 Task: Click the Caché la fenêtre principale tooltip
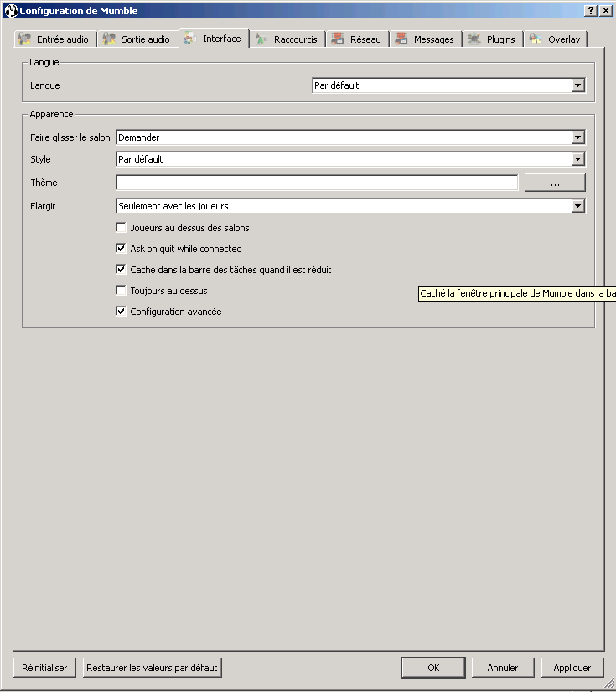coord(517,293)
